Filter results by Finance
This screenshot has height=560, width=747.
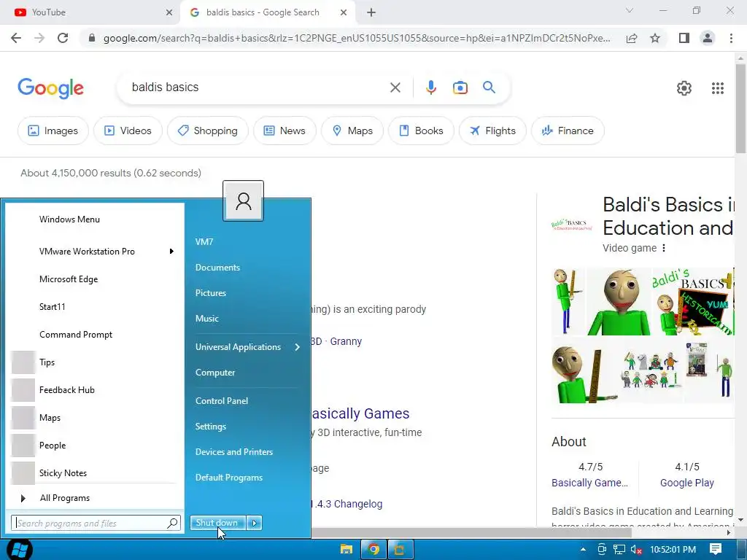tap(568, 131)
